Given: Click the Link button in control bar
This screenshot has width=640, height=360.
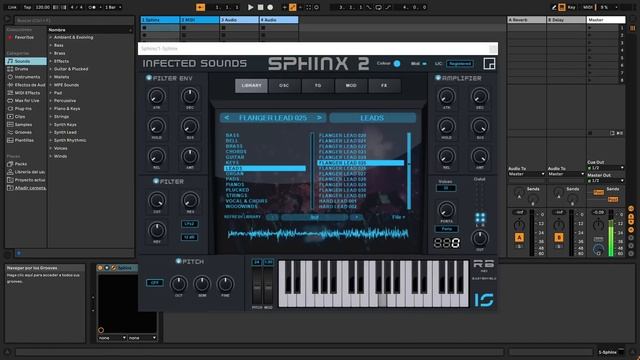Looking at the screenshot, I should [x=12, y=7].
